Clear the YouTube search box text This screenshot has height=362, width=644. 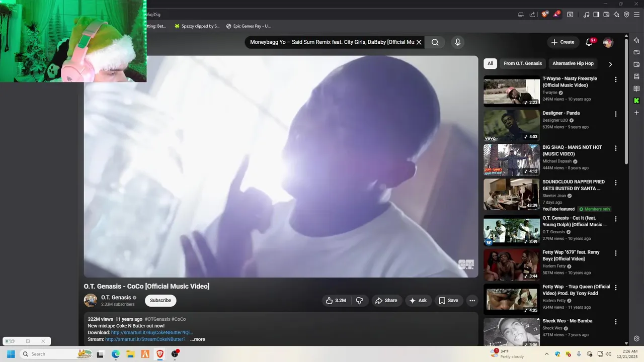419,42
